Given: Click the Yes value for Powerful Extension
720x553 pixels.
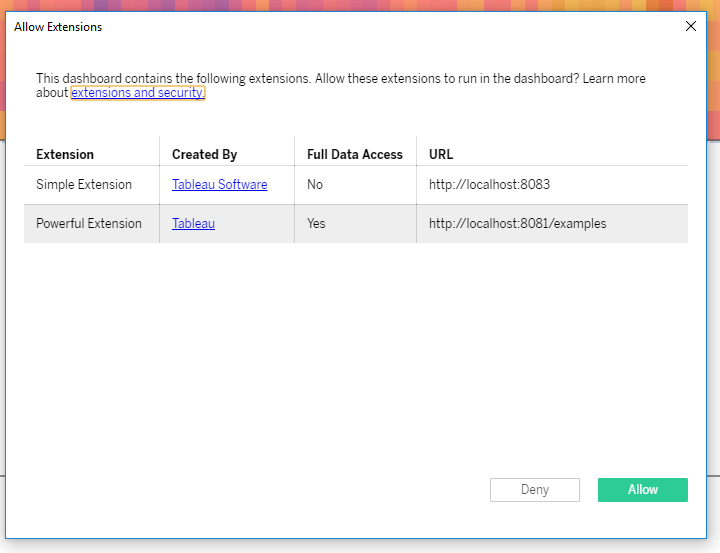Looking at the screenshot, I should (x=316, y=224).
